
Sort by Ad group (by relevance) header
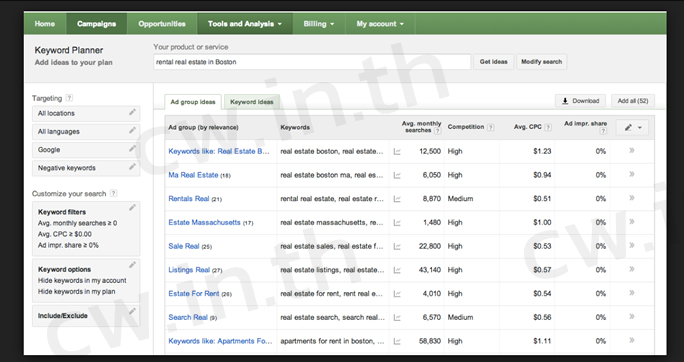point(203,127)
